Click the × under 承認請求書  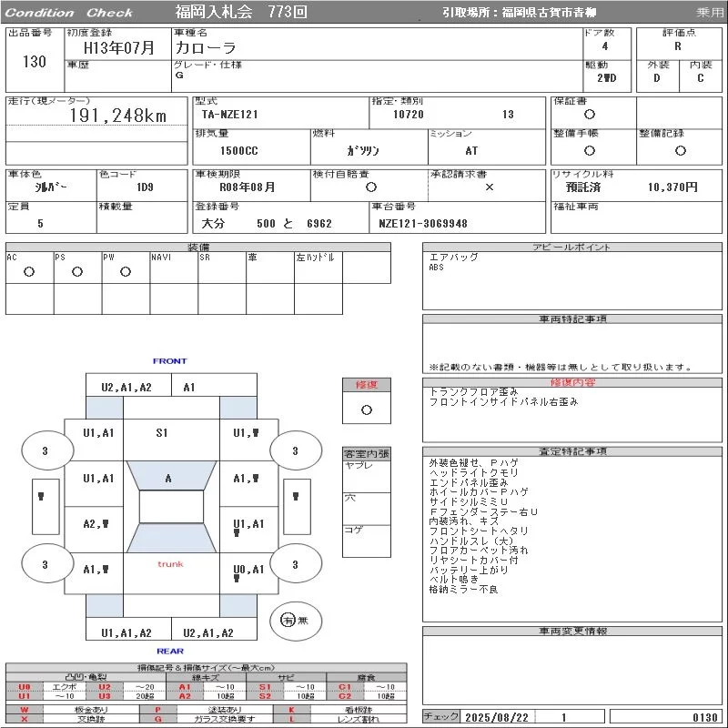tap(489, 187)
